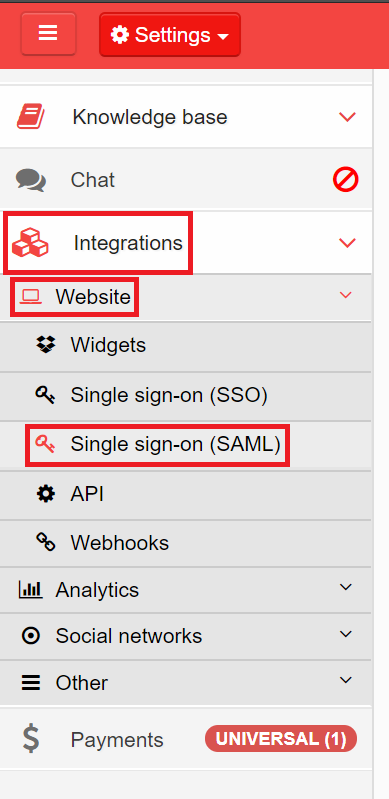Screen dimensions: 389x799
Task: Click the UNIVERSAL (1) badge
Action: (x=281, y=739)
